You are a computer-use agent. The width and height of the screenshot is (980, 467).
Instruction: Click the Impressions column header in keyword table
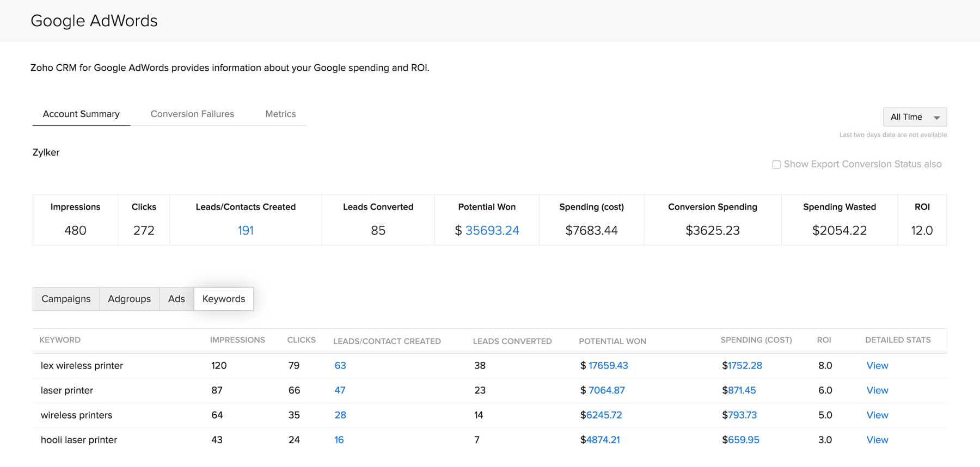tap(237, 340)
